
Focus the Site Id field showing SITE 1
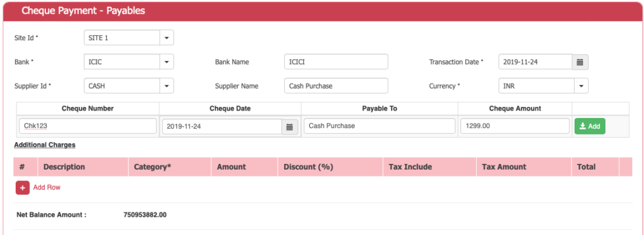[x=121, y=38]
